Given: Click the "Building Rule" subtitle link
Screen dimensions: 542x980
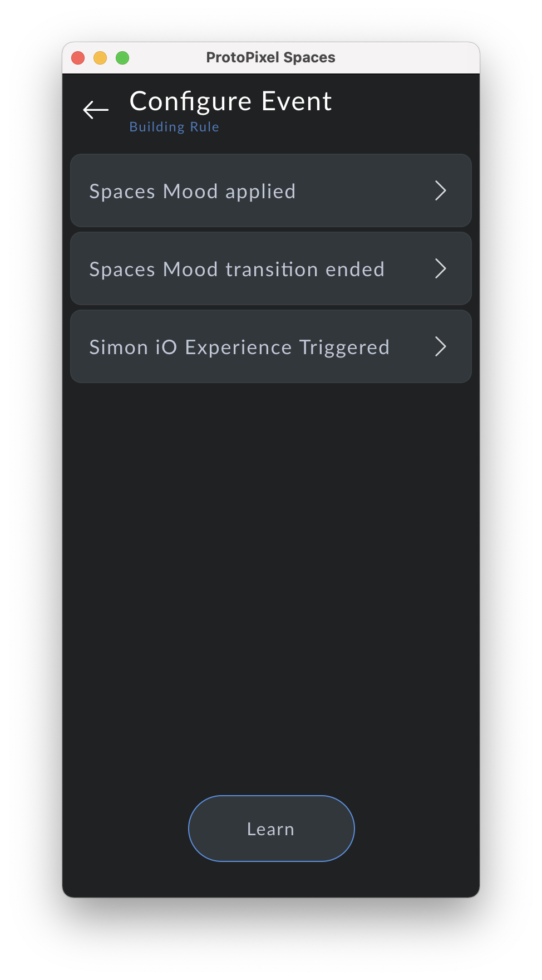Looking at the screenshot, I should point(174,127).
